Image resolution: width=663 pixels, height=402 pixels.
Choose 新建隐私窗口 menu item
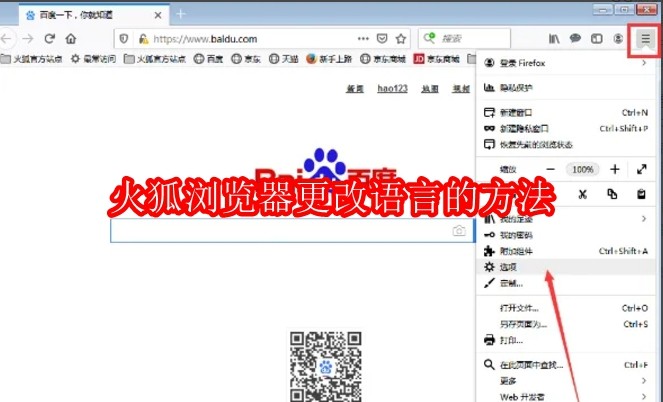click(x=566, y=129)
